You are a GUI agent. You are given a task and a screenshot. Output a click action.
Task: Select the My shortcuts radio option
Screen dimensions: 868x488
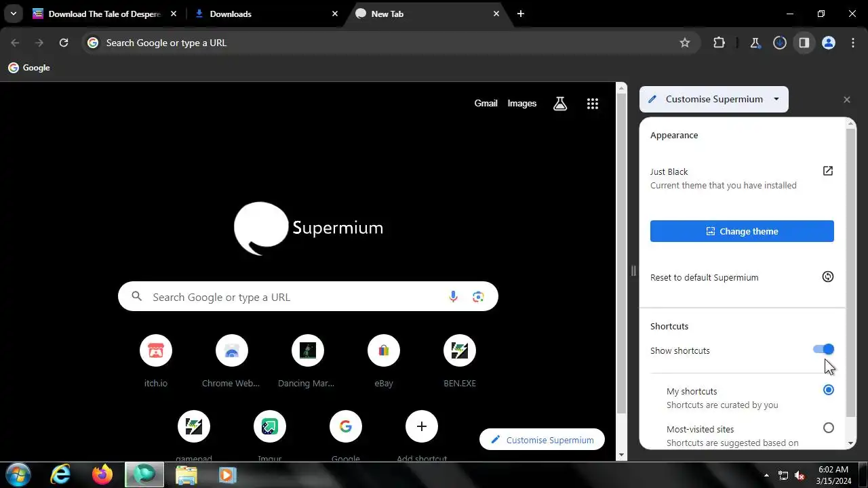tap(829, 390)
